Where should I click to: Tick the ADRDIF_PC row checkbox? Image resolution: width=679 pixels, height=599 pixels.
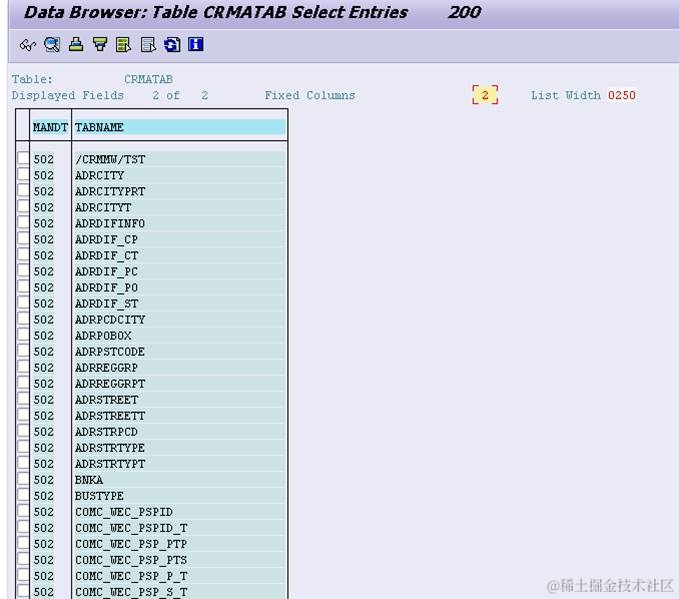(23, 270)
